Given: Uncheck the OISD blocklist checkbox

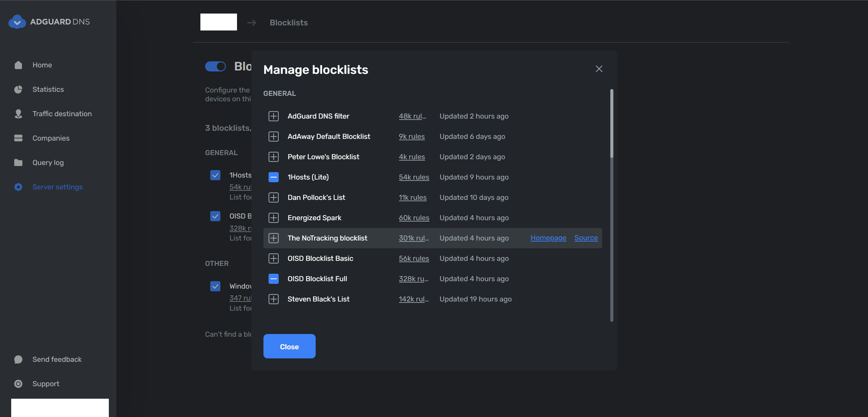Looking at the screenshot, I should click(215, 216).
